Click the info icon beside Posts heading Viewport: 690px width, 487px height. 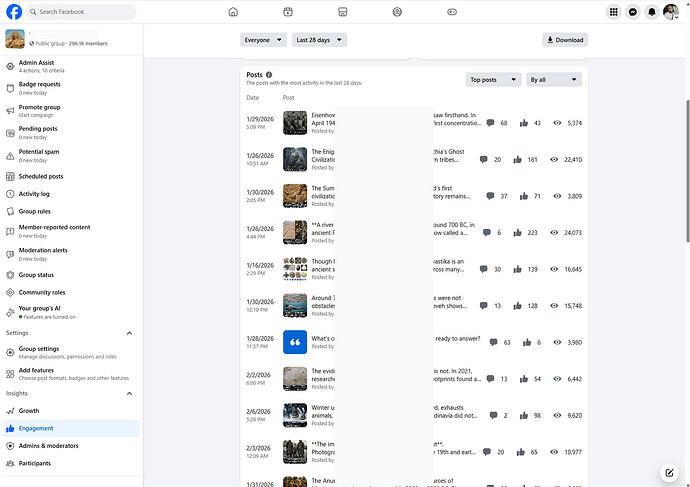269,75
